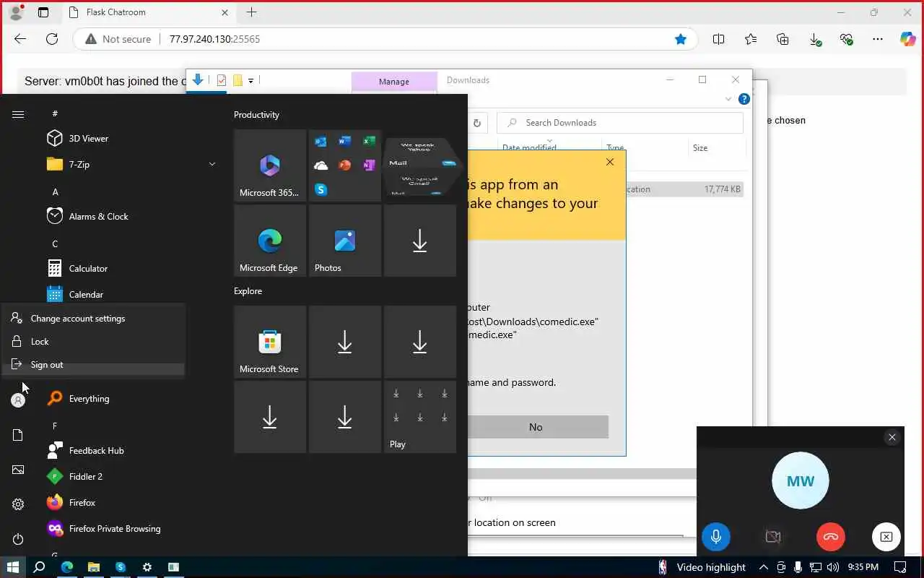Click the Start menu hamburger expand button
This screenshot has height=578, width=924.
point(18,114)
